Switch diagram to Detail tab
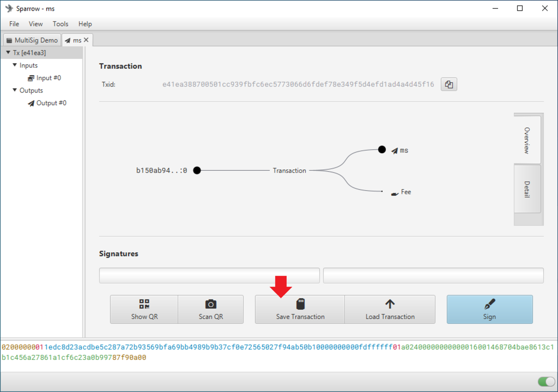The width and height of the screenshot is (558, 392). point(527,189)
